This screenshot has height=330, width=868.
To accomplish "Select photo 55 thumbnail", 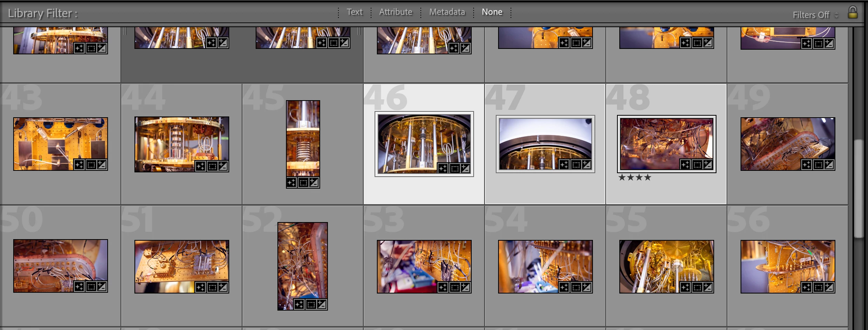I will coord(667,267).
